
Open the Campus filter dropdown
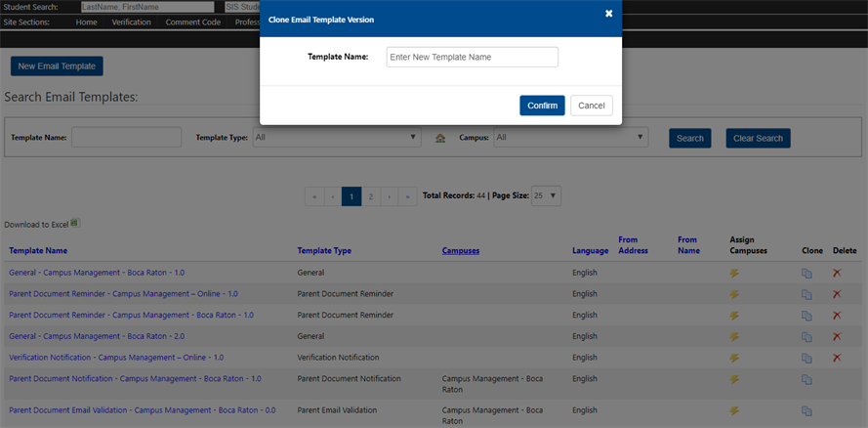[571, 138]
